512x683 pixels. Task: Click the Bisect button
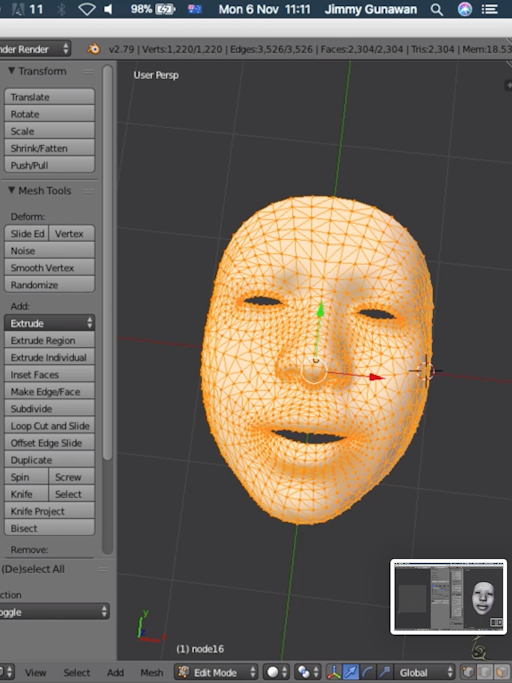point(49,528)
